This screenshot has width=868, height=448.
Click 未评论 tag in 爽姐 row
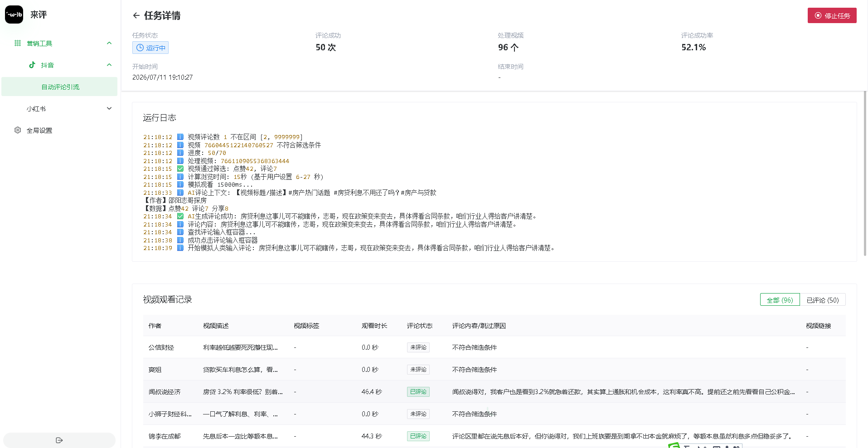418,370
